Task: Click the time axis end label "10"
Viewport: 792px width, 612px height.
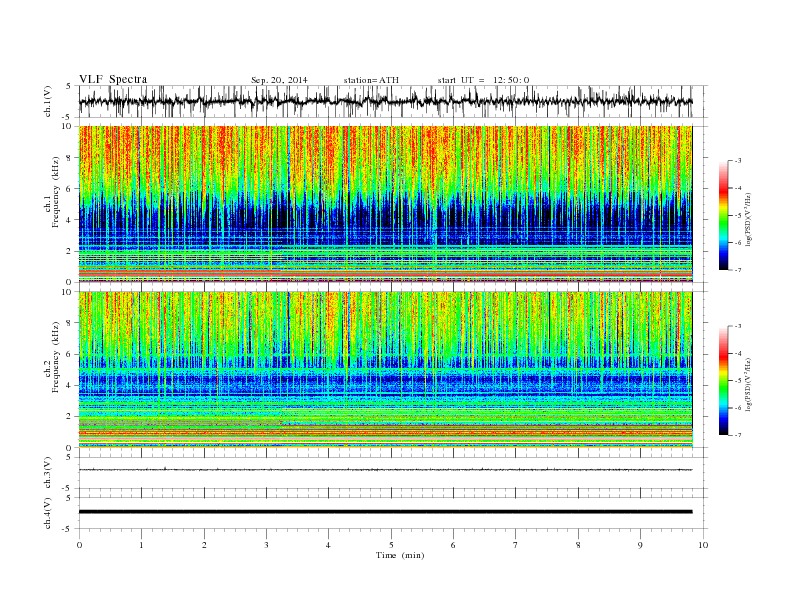Action: click(x=703, y=545)
